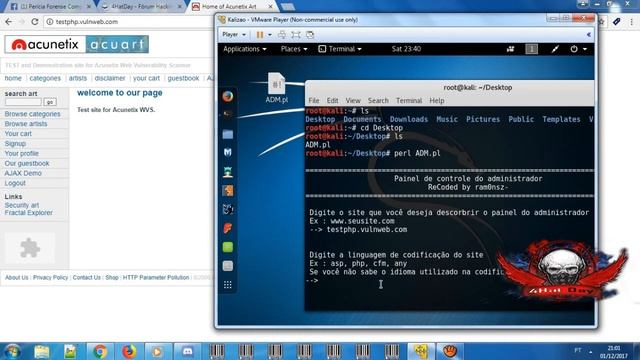Viewport: 640px width, 360px height.
Task: Launch Metasploit from the Kali dock
Action: pyautogui.click(x=228, y=153)
